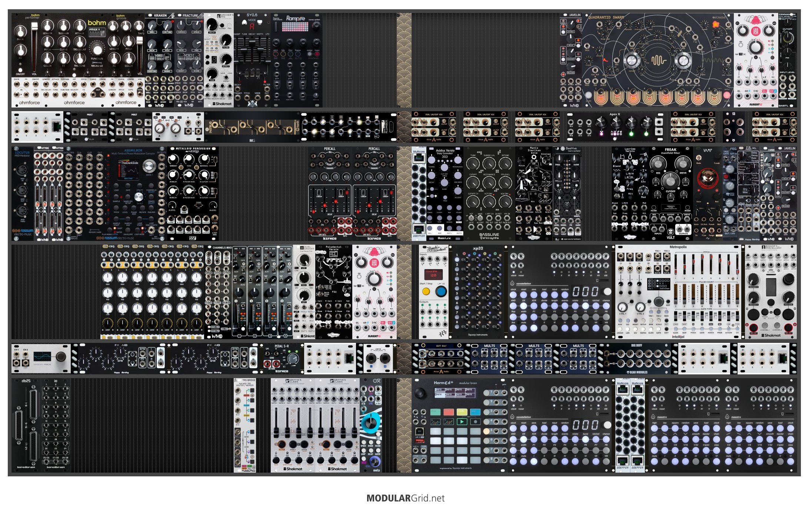Click the CTRL 2 knob on Metropolix
Viewport: 812px width, 506px height.
tap(640, 307)
